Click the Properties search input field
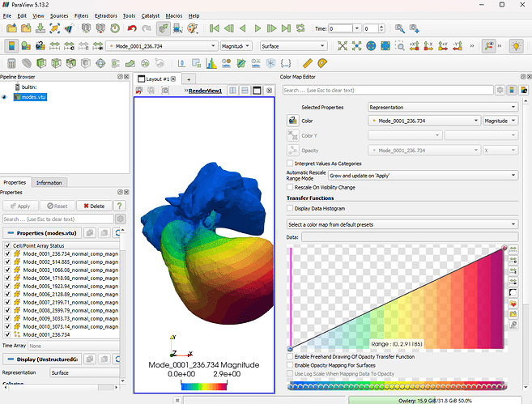 tap(58, 219)
